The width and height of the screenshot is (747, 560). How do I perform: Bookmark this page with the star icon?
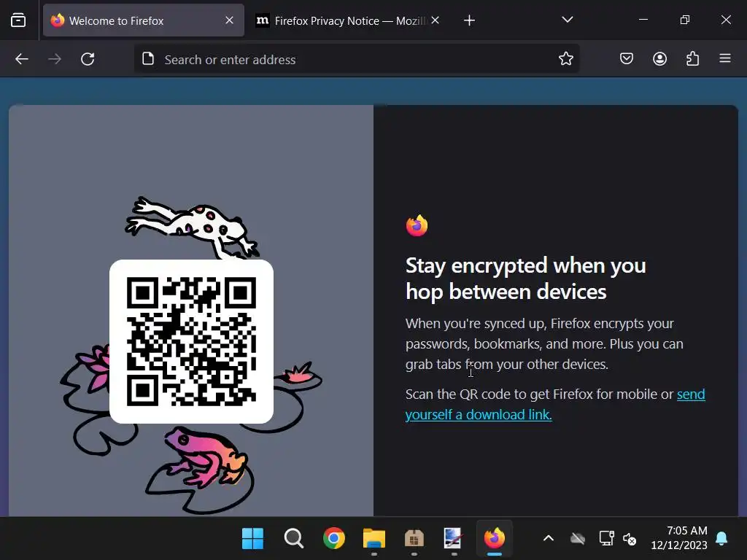(565, 59)
